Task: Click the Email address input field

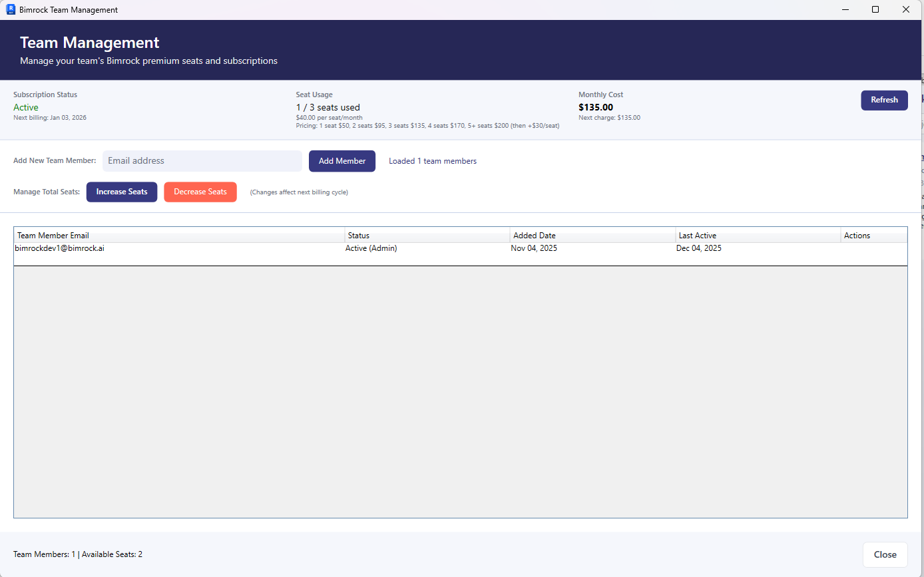Action: [x=202, y=160]
